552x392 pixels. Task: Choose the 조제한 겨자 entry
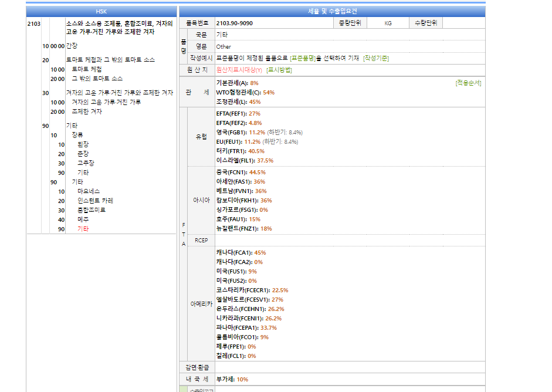[87, 111]
